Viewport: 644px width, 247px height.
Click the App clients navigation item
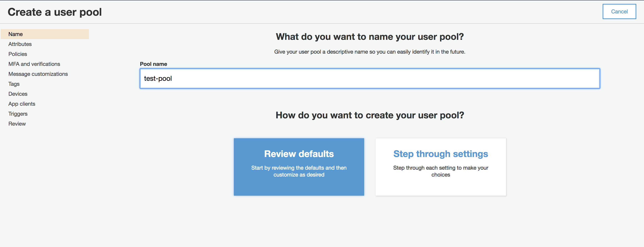pyautogui.click(x=21, y=103)
